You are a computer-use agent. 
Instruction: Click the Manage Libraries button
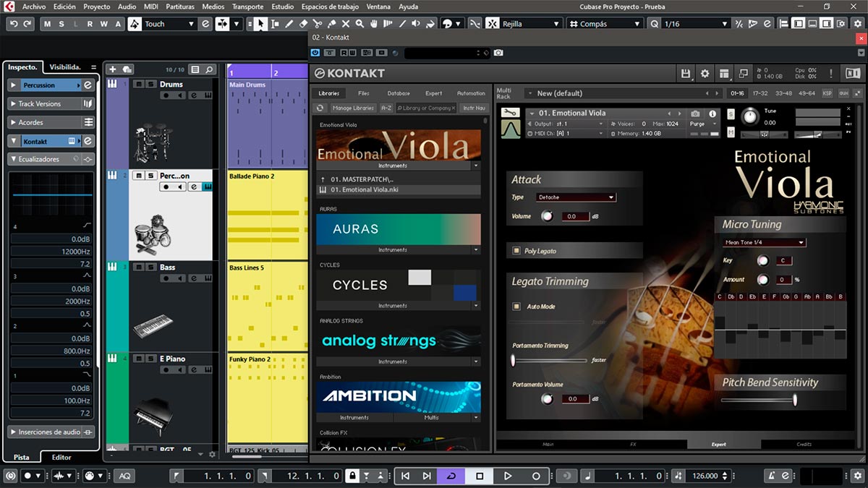353,108
